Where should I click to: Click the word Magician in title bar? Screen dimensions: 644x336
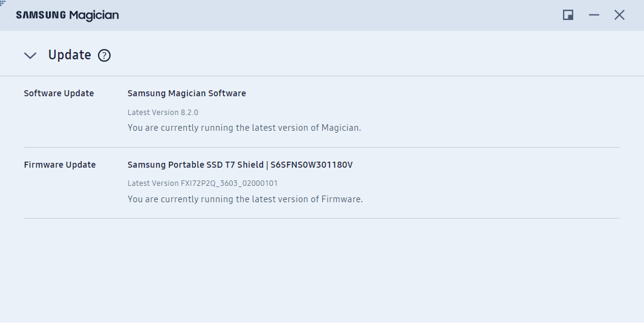coord(94,15)
